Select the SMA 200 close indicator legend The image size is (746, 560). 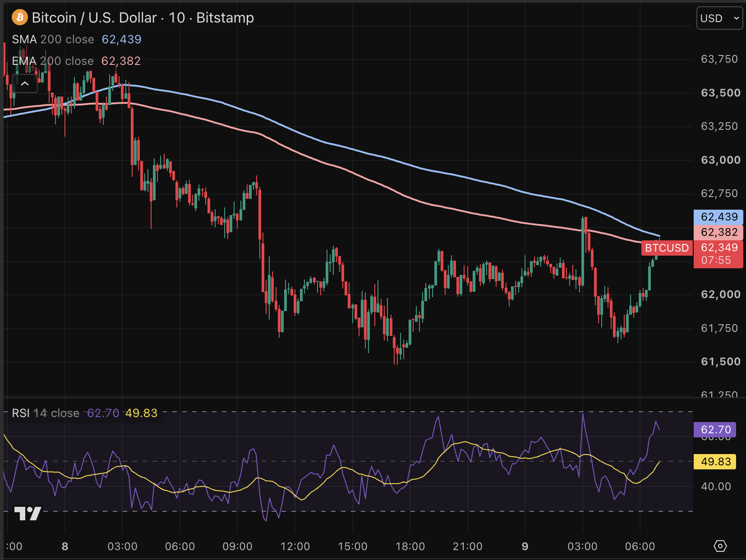pos(53,39)
